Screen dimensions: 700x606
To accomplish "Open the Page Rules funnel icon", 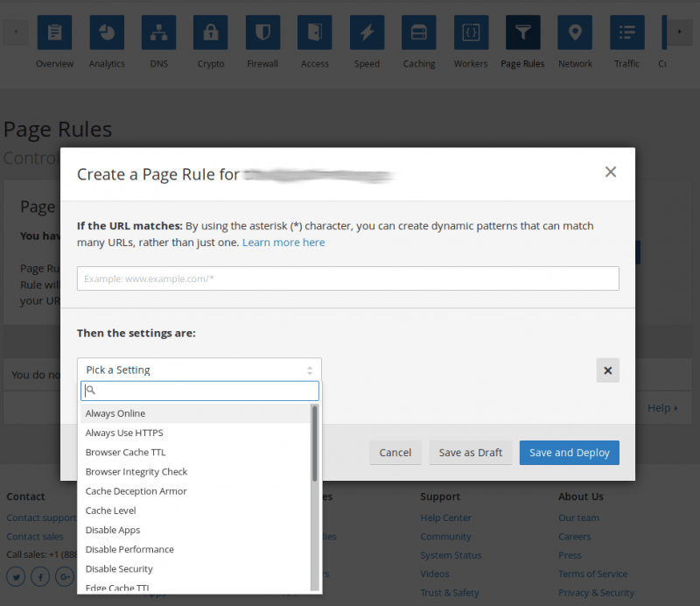I will point(522,32).
